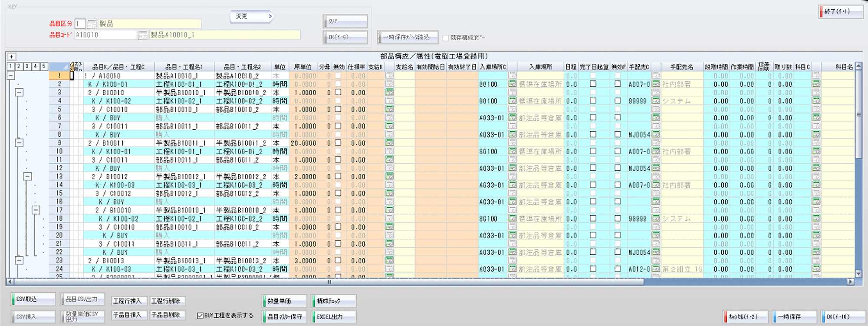Check 無効 checkbox in row 3

point(338,92)
